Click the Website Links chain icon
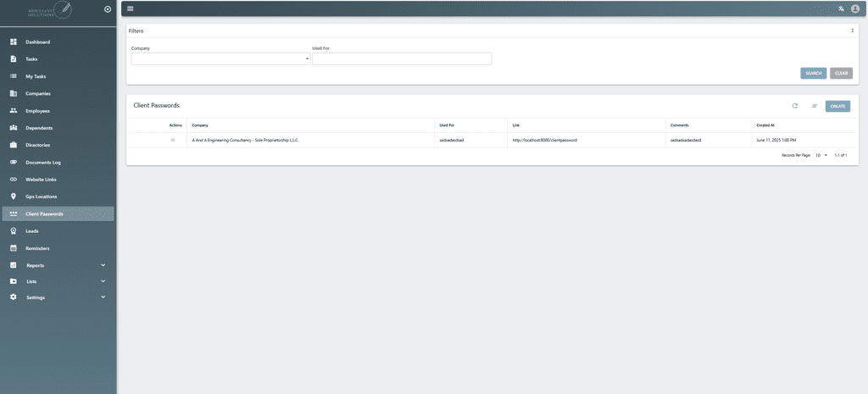868x394 pixels. point(14,180)
